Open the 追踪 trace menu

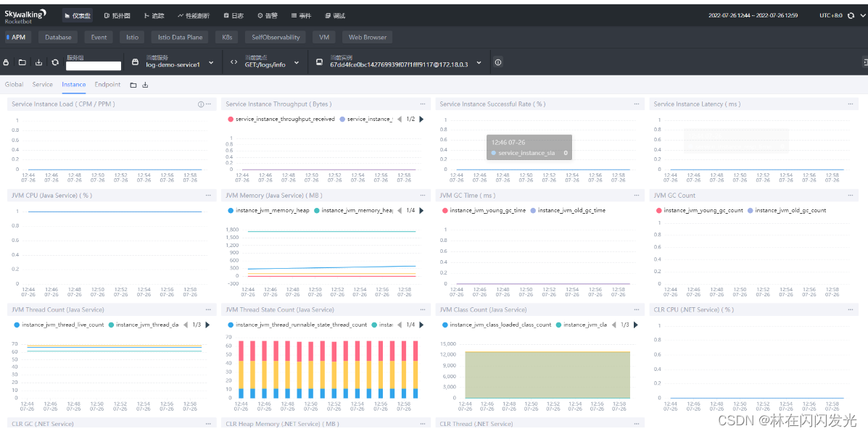tap(154, 15)
